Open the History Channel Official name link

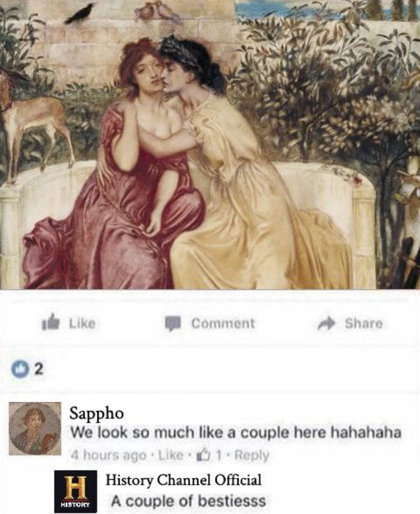(x=184, y=480)
